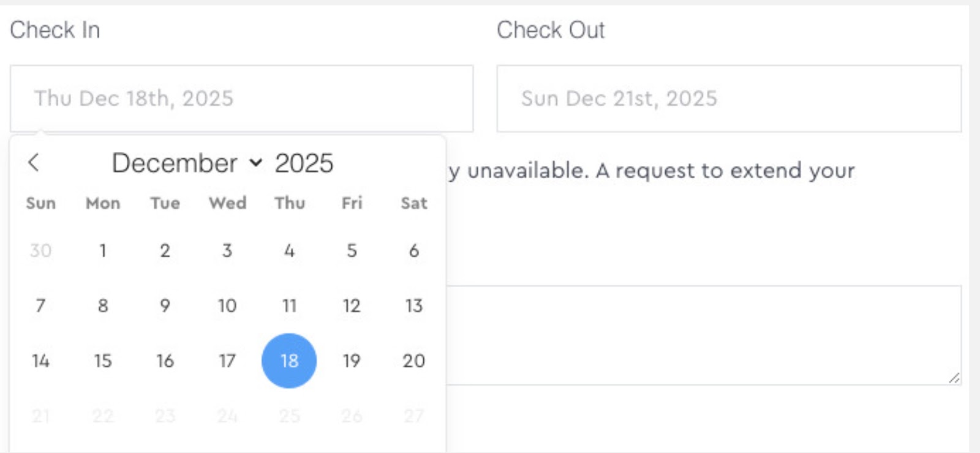Choose December 12 on the calendar

pos(352,305)
